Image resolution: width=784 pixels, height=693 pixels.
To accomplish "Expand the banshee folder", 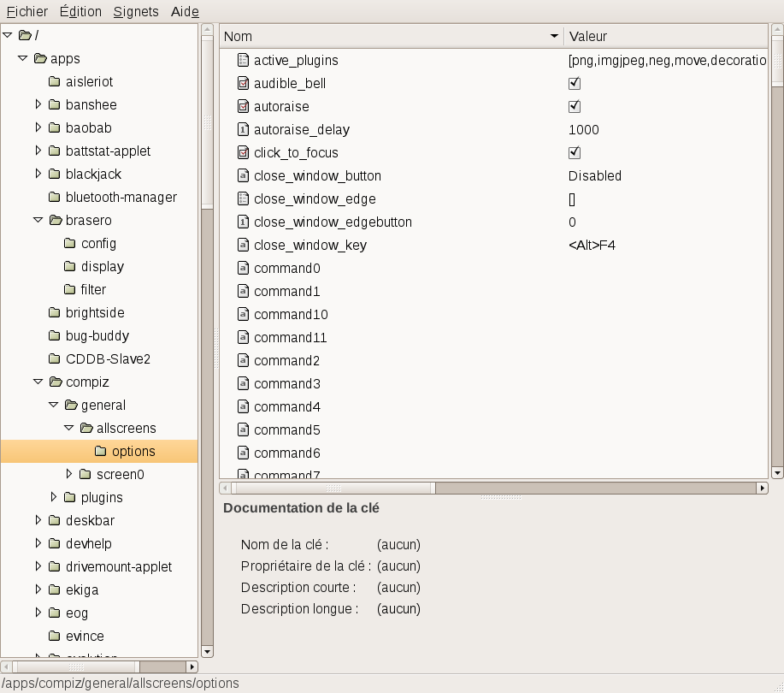I will pos(38,104).
